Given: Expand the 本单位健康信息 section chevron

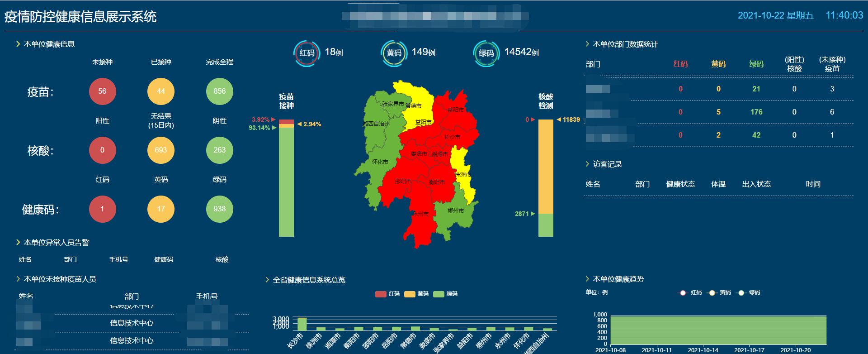Looking at the screenshot, I should pos(18,44).
